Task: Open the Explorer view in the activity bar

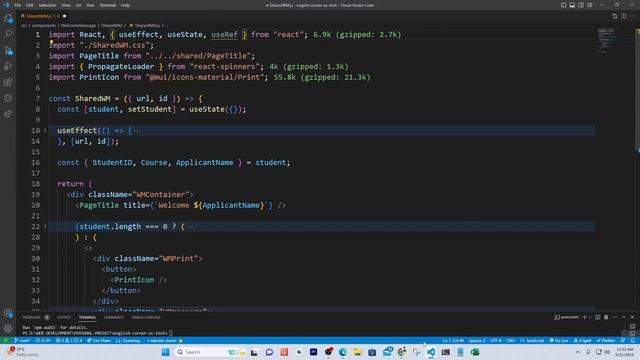Action: point(8,18)
